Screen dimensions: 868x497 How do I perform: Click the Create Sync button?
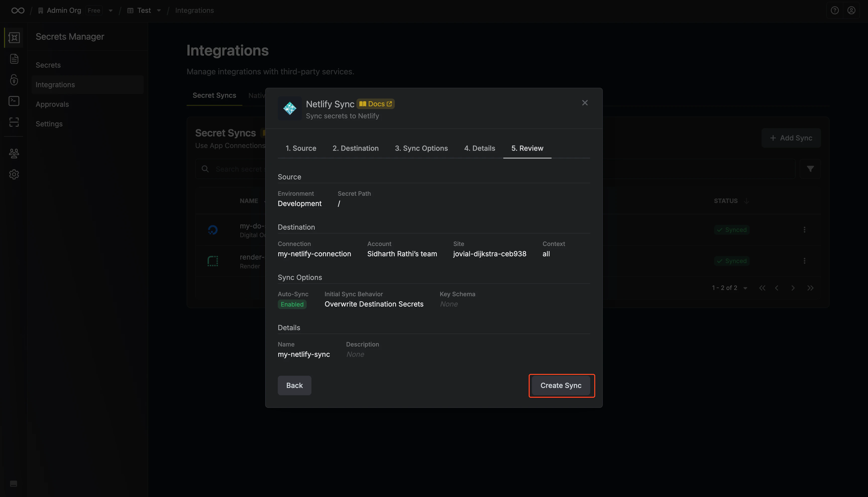point(561,385)
